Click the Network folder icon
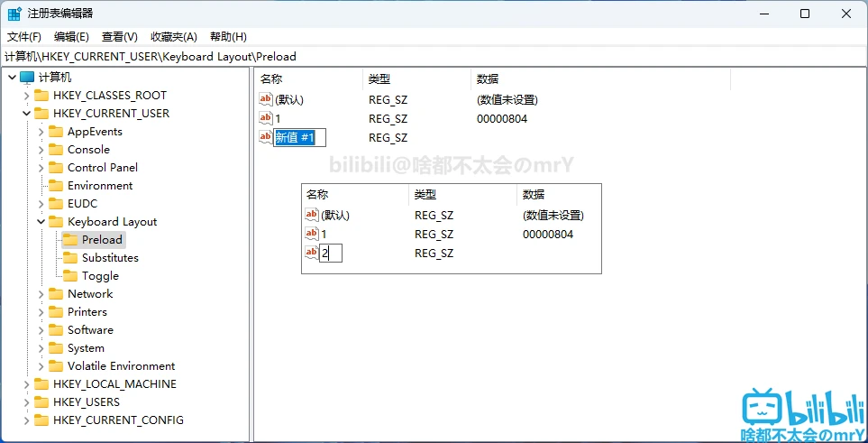The image size is (868, 443). (x=56, y=294)
